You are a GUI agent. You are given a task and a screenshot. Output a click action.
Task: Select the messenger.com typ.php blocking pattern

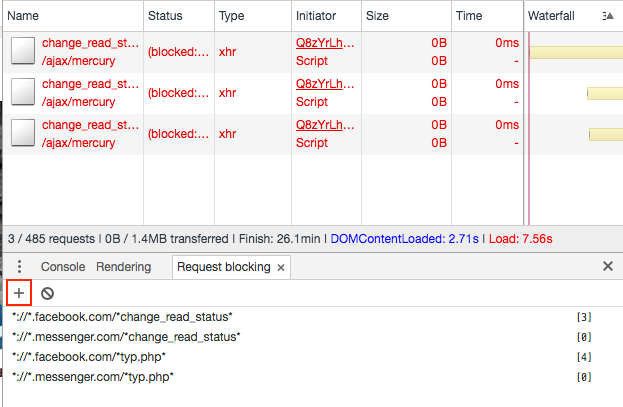click(x=93, y=377)
